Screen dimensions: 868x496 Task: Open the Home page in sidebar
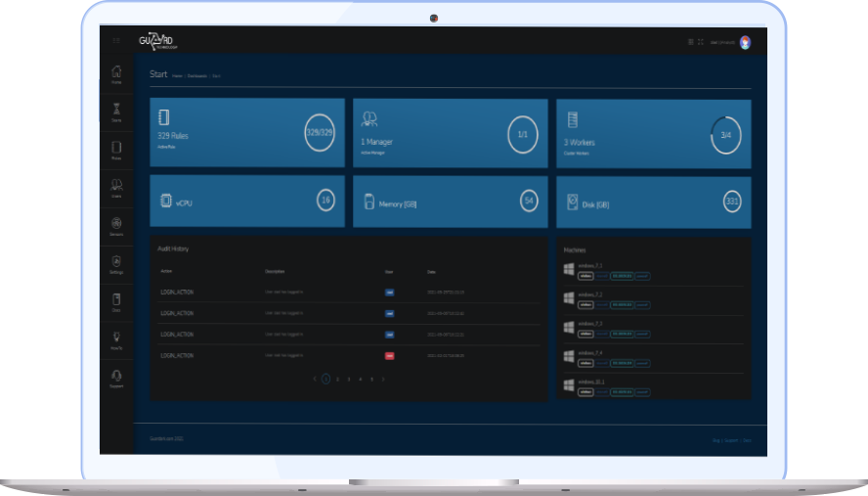point(116,73)
